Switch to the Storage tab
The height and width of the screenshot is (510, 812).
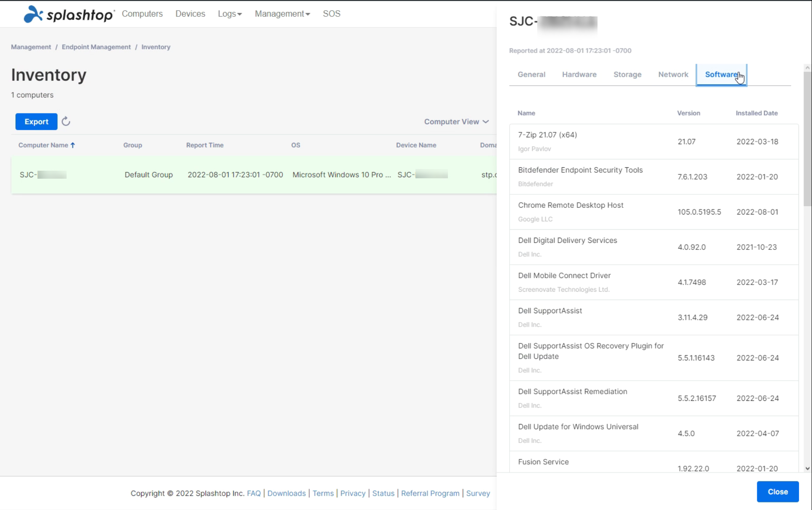point(627,75)
